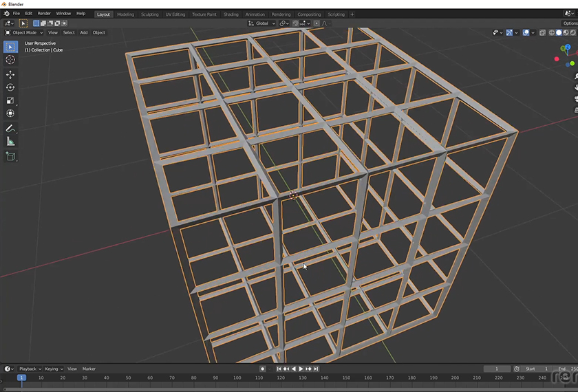Select the Transform tool
Screen dimensions: 578x392
(x=10, y=113)
